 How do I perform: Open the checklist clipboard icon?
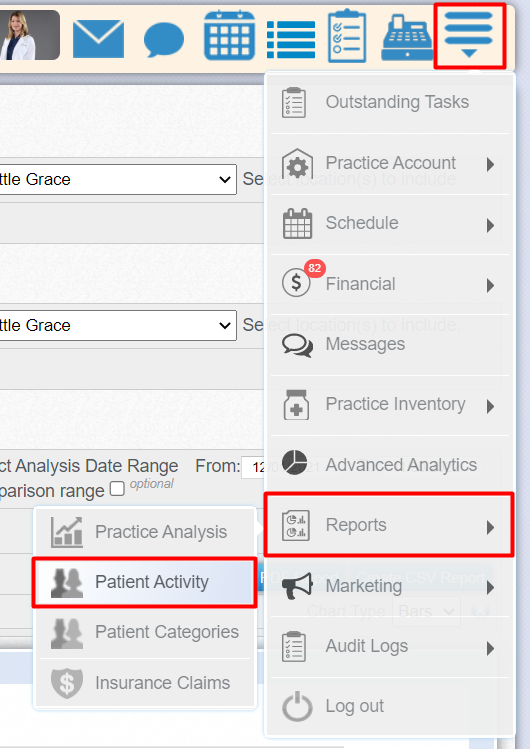point(347,36)
